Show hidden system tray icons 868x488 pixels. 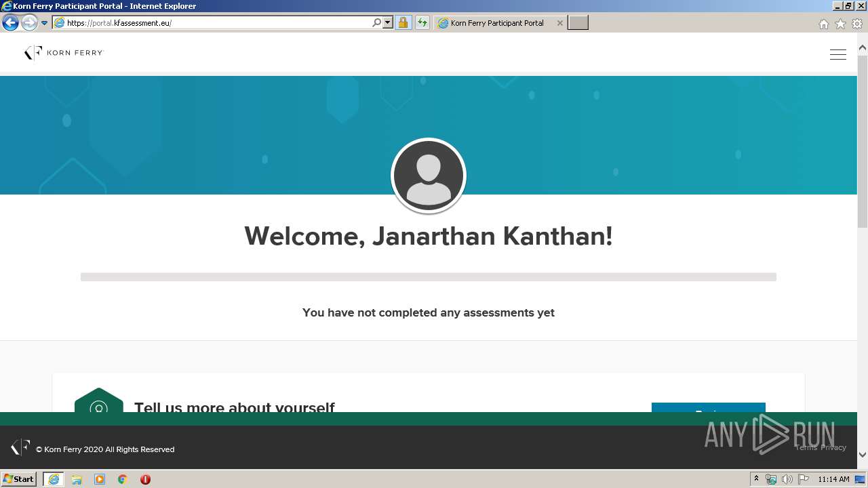756,479
